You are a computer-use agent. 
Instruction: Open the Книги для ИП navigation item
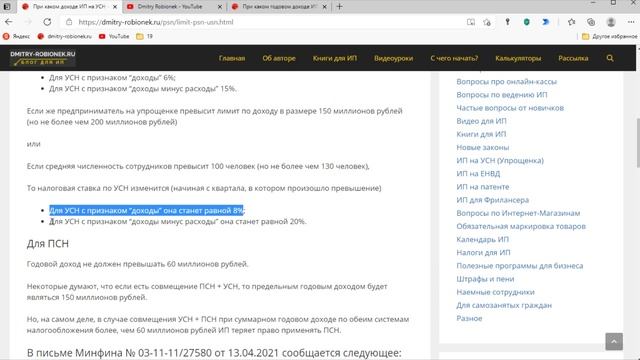[335, 58]
